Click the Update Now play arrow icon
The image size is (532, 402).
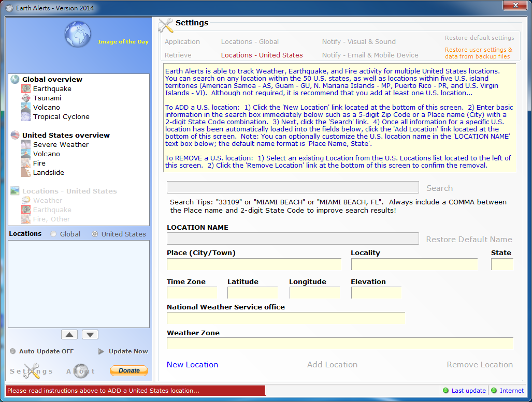tap(101, 351)
